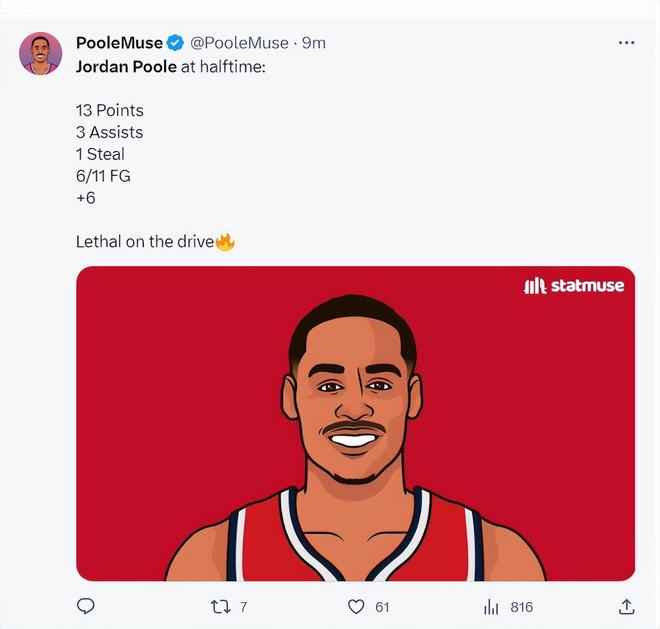Click the share upload icon
The height and width of the screenshot is (629, 660).
[626, 606]
